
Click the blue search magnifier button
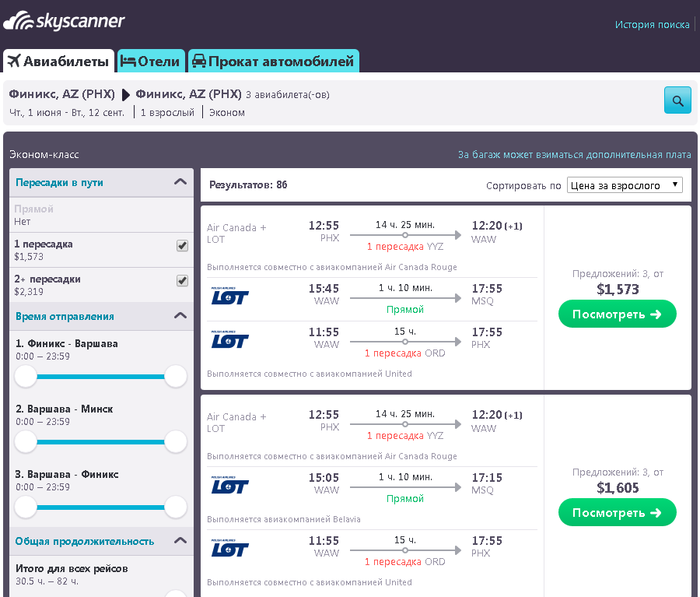point(677,100)
